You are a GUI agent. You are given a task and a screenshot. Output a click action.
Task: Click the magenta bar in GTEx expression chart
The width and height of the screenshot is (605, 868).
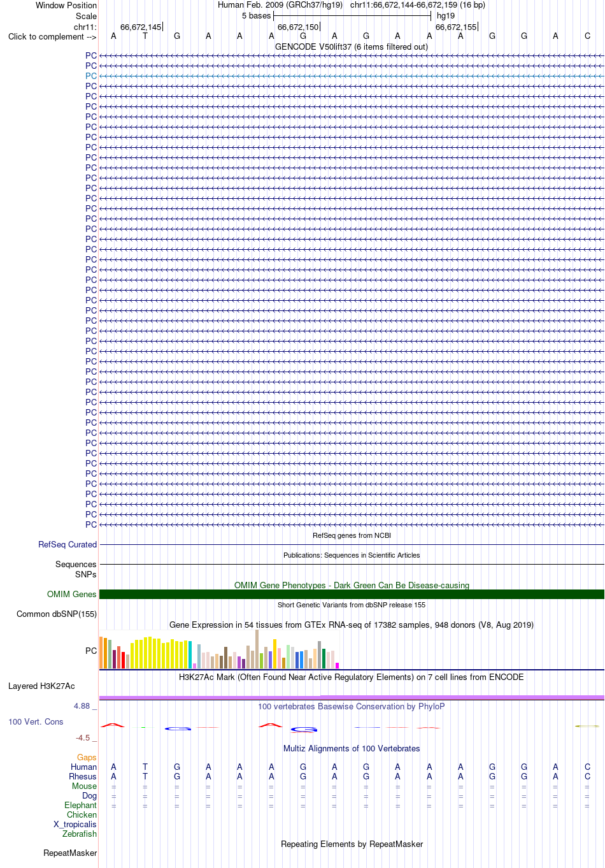pyautogui.click(x=338, y=665)
